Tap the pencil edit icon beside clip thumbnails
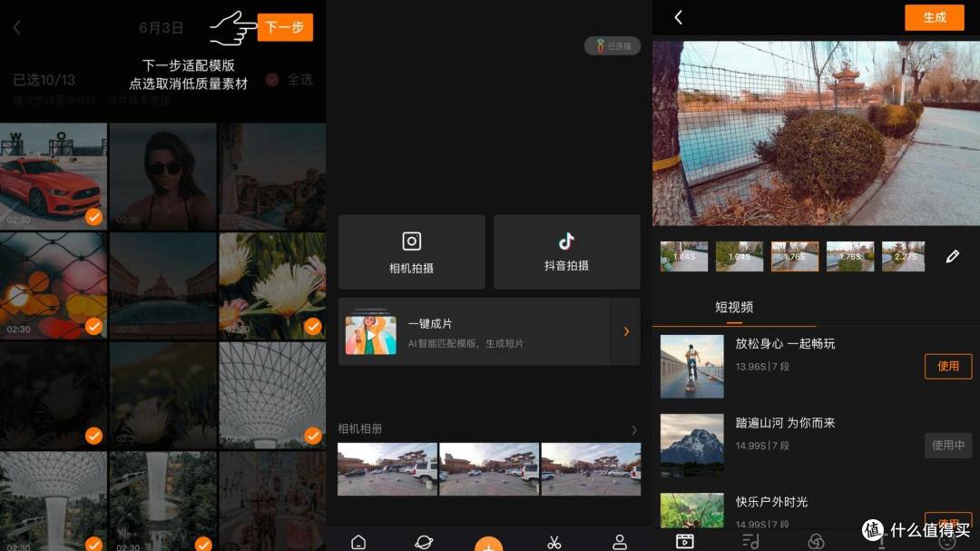The height and width of the screenshot is (551, 980). click(953, 256)
